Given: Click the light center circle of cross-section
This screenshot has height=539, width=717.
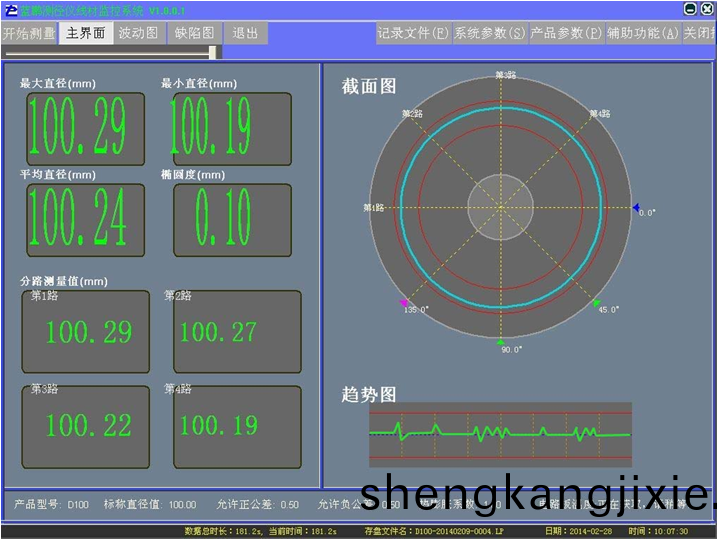Looking at the screenshot, I should 501,207.
